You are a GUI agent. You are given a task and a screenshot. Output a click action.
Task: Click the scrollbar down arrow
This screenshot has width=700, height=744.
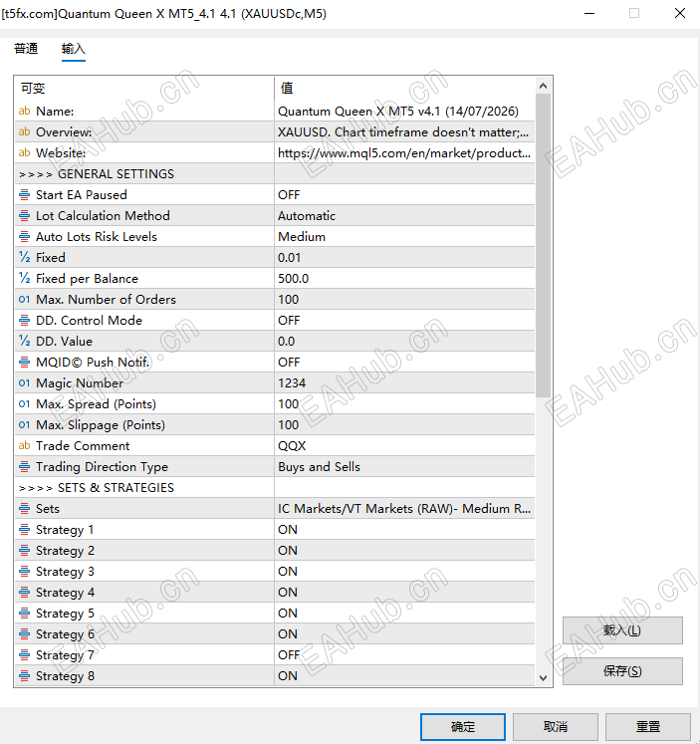coord(544,678)
